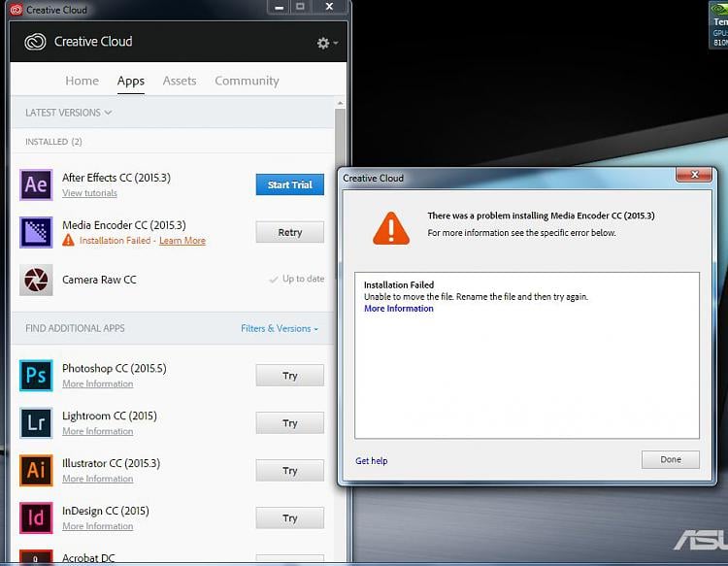
Task: Click the orange warning triangle in dialog
Action: [x=391, y=228]
